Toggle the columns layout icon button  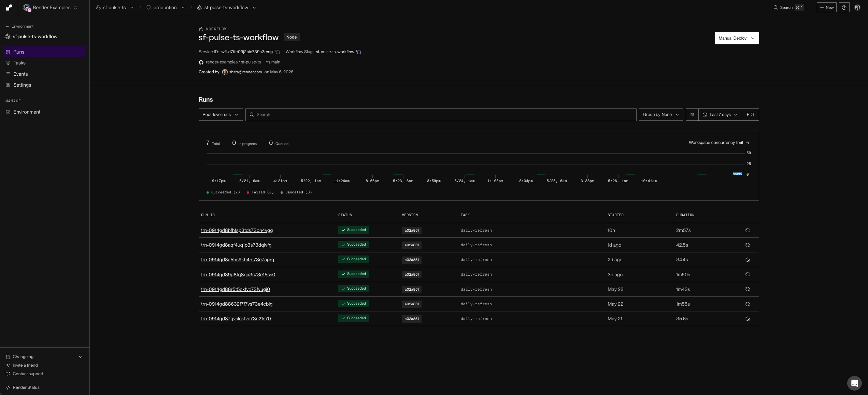click(x=692, y=115)
